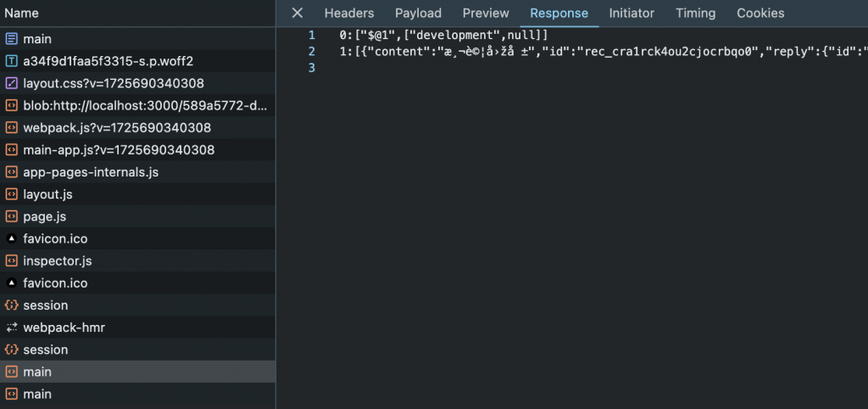This screenshot has width=868, height=409.
Task: Click the JSON icon beside the first session request
Action: point(11,305)
